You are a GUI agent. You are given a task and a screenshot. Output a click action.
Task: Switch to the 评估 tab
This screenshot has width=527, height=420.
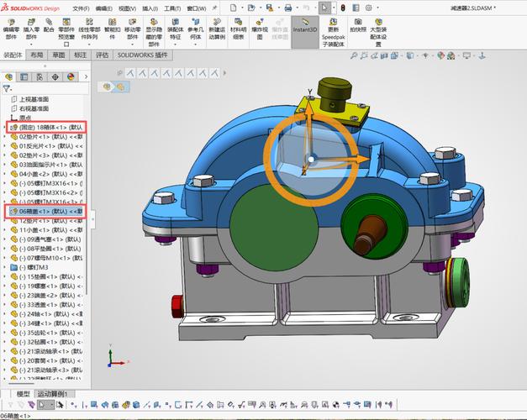103,55
